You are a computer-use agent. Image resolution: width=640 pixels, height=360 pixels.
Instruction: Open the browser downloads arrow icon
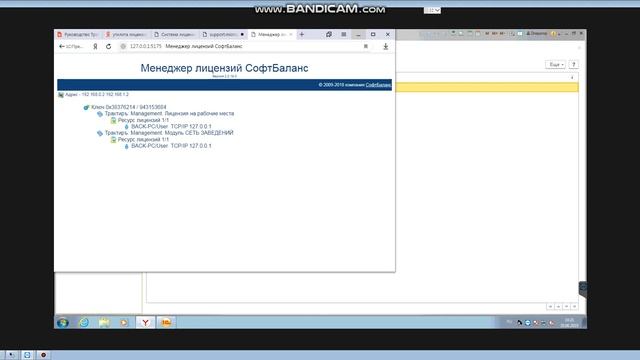click(x=385, y=47)
